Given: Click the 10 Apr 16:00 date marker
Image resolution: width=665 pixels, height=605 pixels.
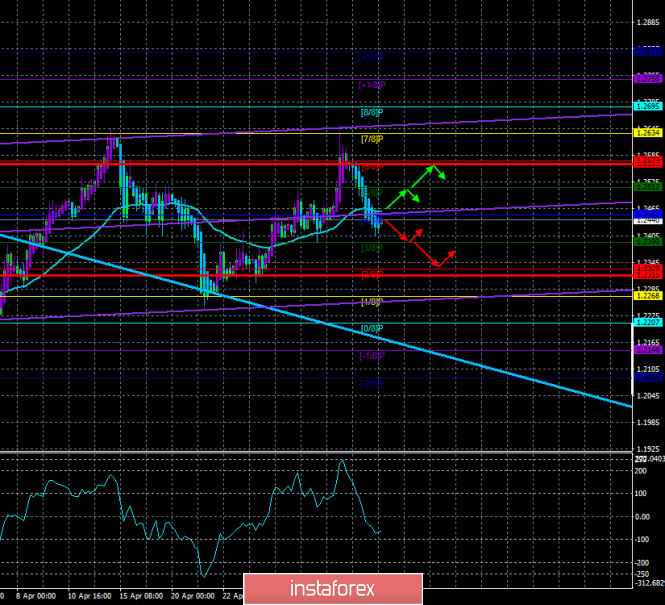Looking at the screenshot, I should point(89,596).
